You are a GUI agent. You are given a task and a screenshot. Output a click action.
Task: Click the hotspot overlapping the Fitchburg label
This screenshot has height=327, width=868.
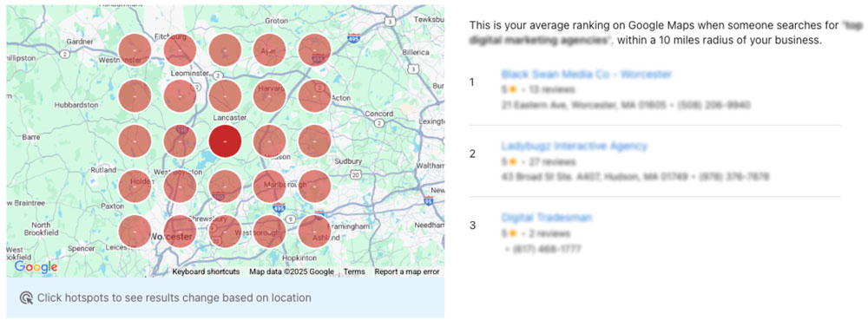click(x=180, y=49)
